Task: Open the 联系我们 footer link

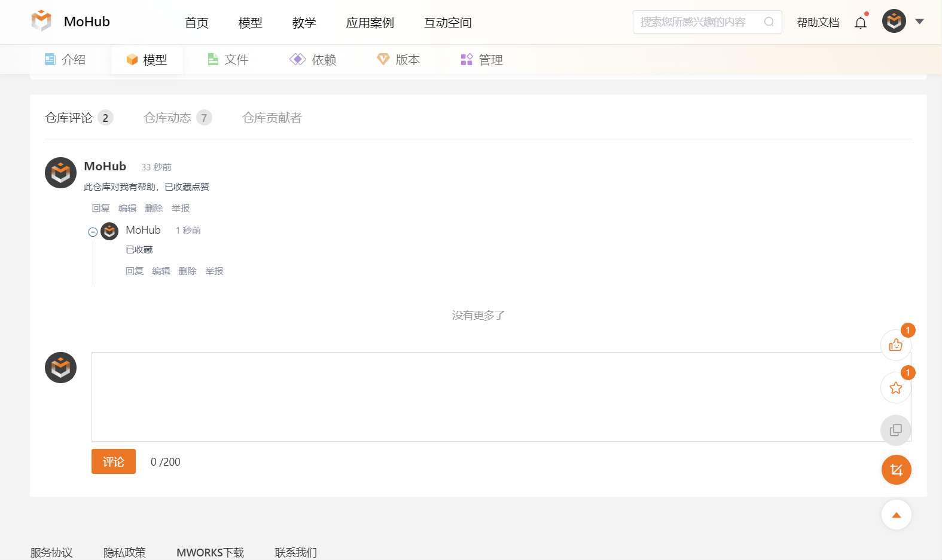Action: click(296, 552)
